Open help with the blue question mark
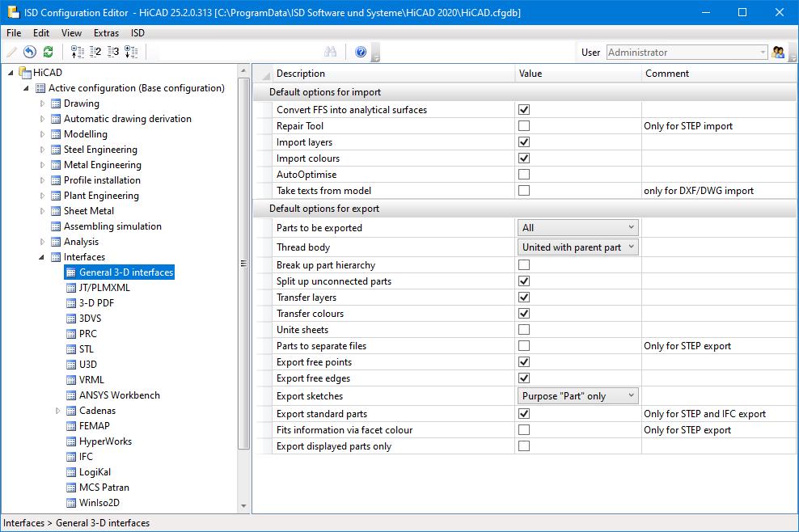Image resolution: width=799 pixels, height=532 pixels. 361,52
